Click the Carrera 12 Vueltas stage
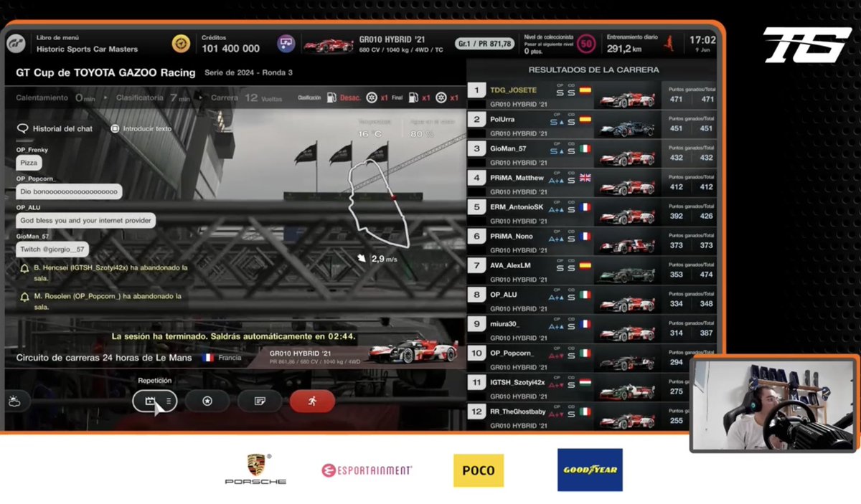861x504 pixels. (245, 98)
